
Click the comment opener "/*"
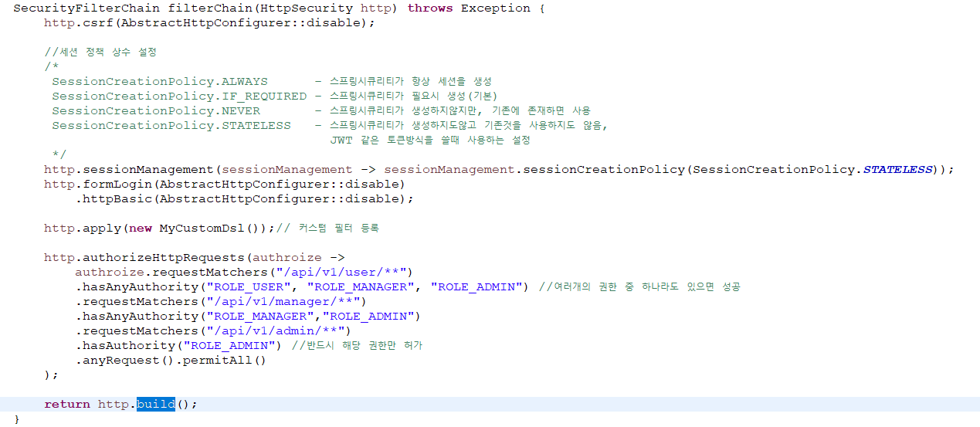point(52,66)
